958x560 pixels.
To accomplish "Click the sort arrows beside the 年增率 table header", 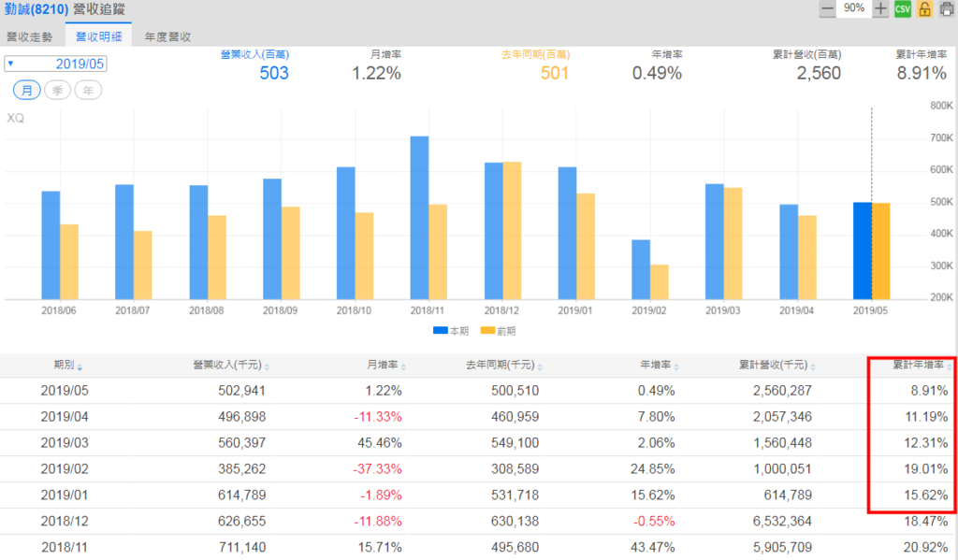I will coord(676,366).
